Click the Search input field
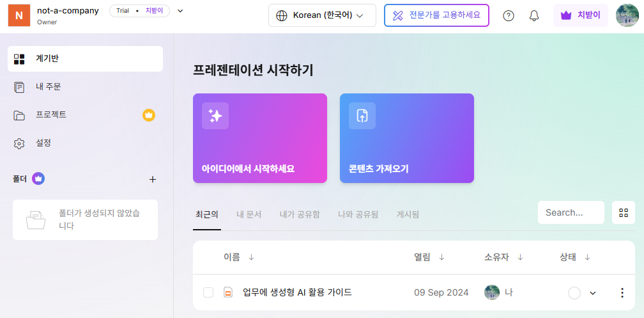The width and height of the screenshot is (644, 318). (571, 212)
